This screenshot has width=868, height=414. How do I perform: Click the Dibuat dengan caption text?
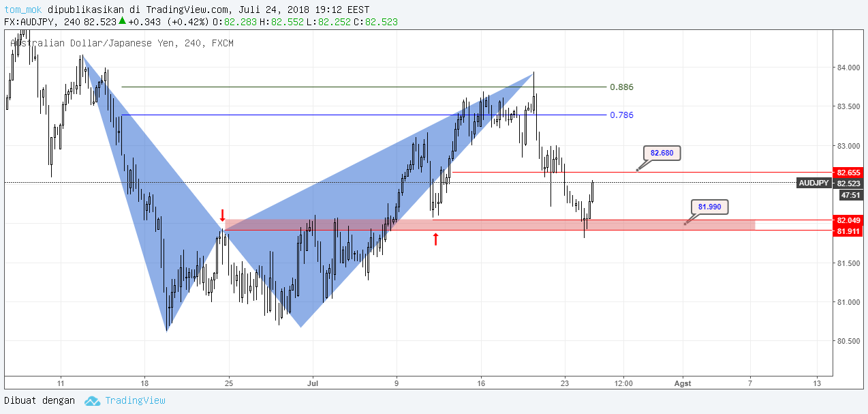(x=40, y=400)
